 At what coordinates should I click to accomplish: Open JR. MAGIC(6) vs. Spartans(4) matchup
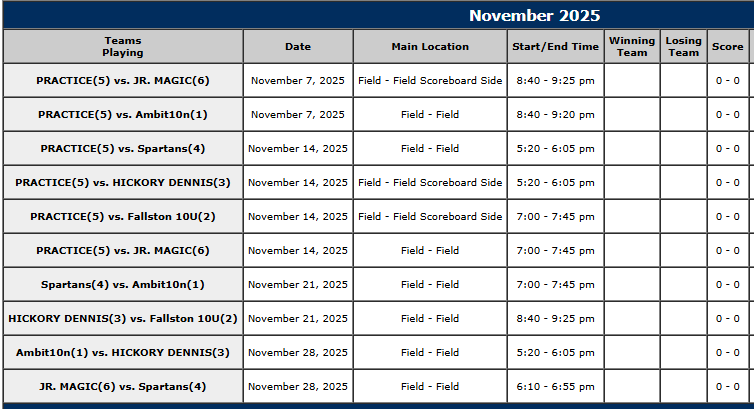tap(123, 386)
